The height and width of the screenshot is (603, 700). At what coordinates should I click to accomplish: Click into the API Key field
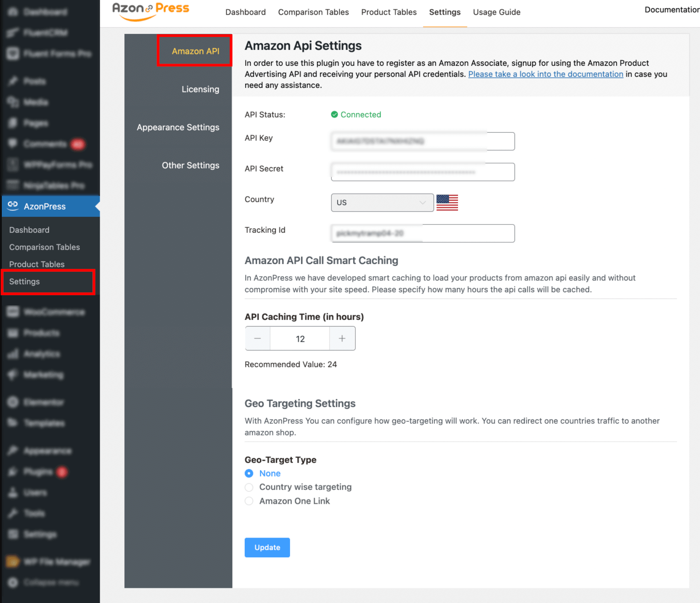tap(423, 141)
